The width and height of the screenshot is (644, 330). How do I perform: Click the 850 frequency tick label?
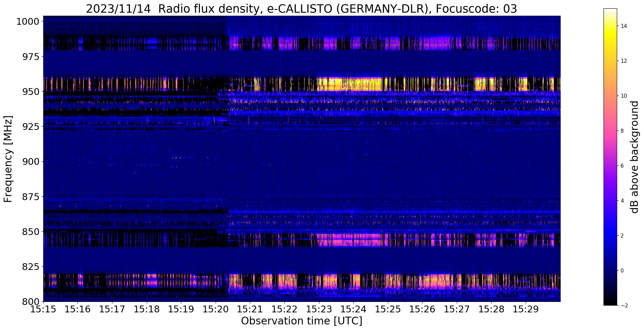[x=31, y=232]
